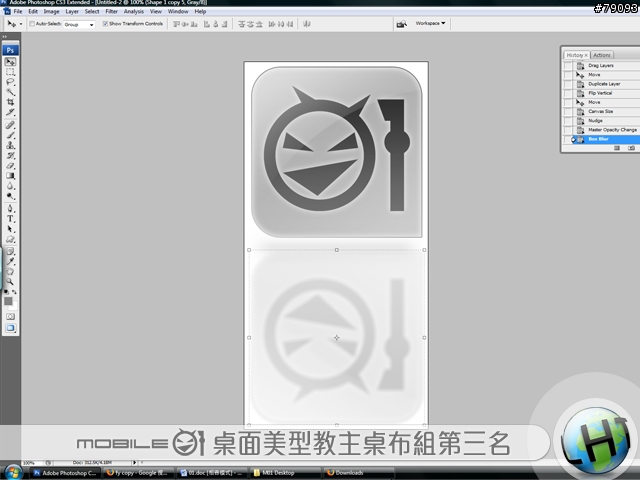Select the Box Blur history state
Viewport: 640px width, 480px height.
point(606,139)
